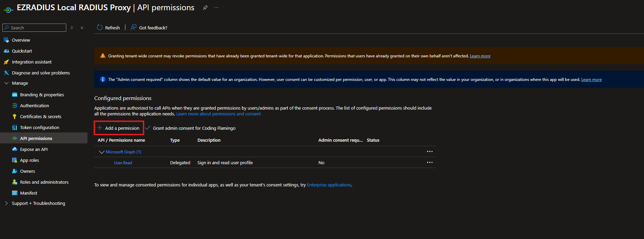
Task: Click the Quickstart cloud icon
Action: [6, 51]
